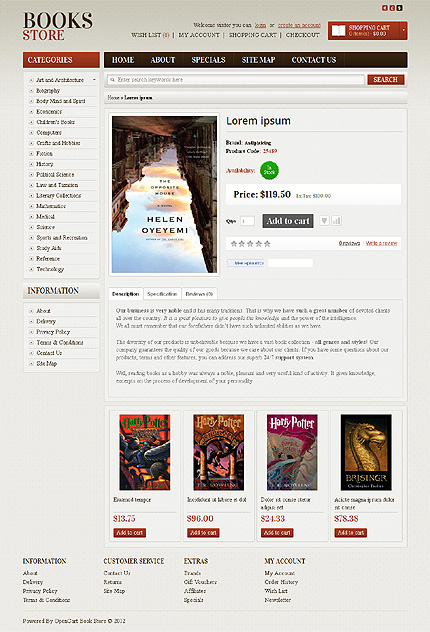Viewport: 430px width, 632px height.
Task: Rate the product with the fifth star
Action: [x=267, y=243]
